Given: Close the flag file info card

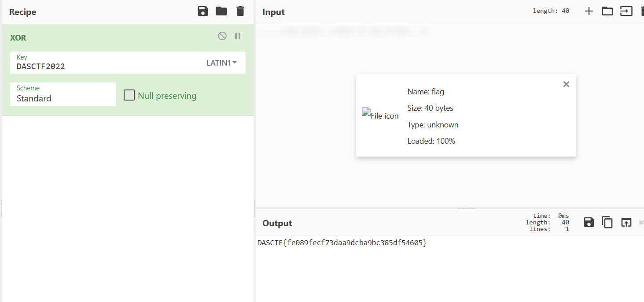Looking at the screenshot, I should (x=566, y=84).
